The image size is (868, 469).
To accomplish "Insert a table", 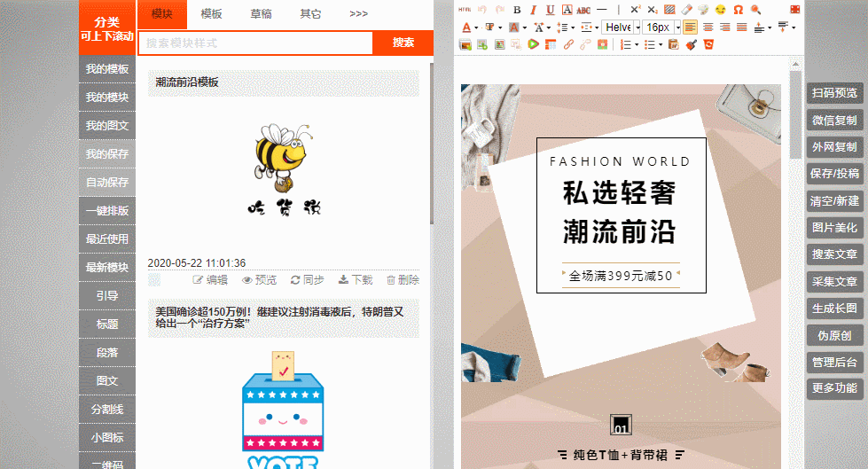I will point(551,44).
